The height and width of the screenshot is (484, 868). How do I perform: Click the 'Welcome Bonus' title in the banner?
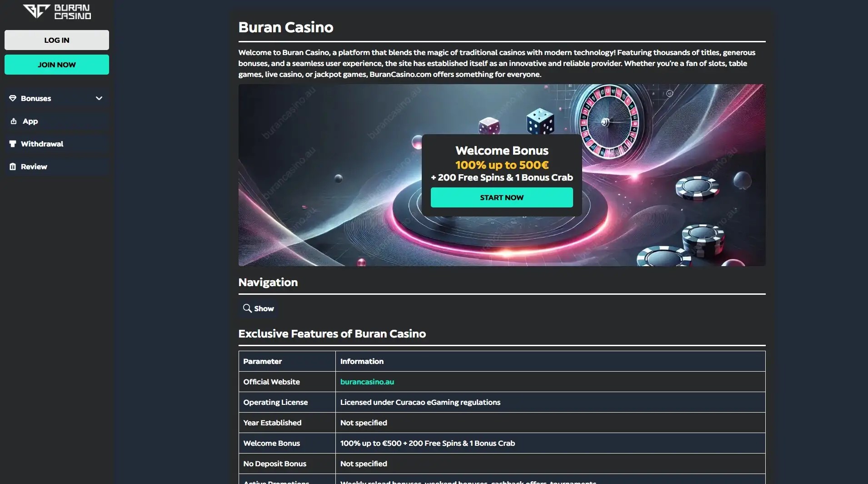[502, 151]
